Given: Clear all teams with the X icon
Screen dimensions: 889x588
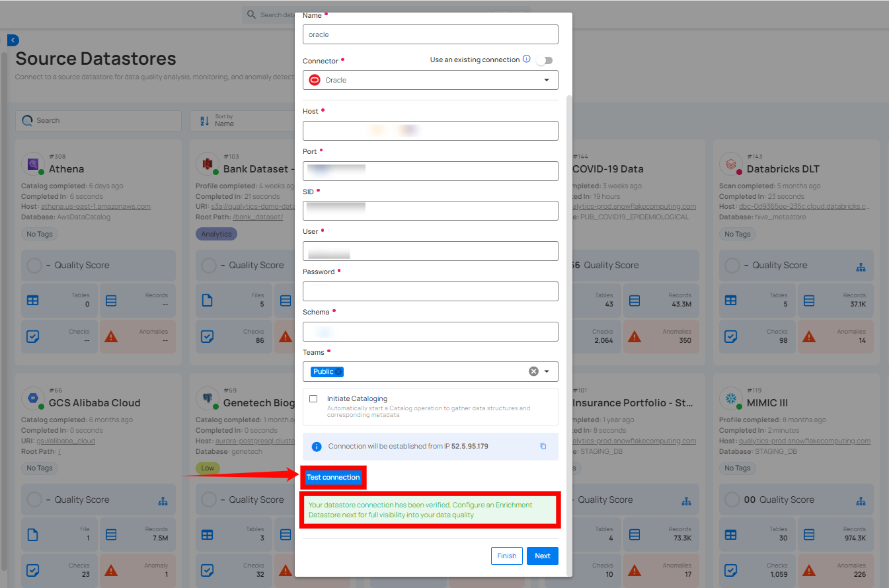Looking at the screenshot, I should click(533, 371).
